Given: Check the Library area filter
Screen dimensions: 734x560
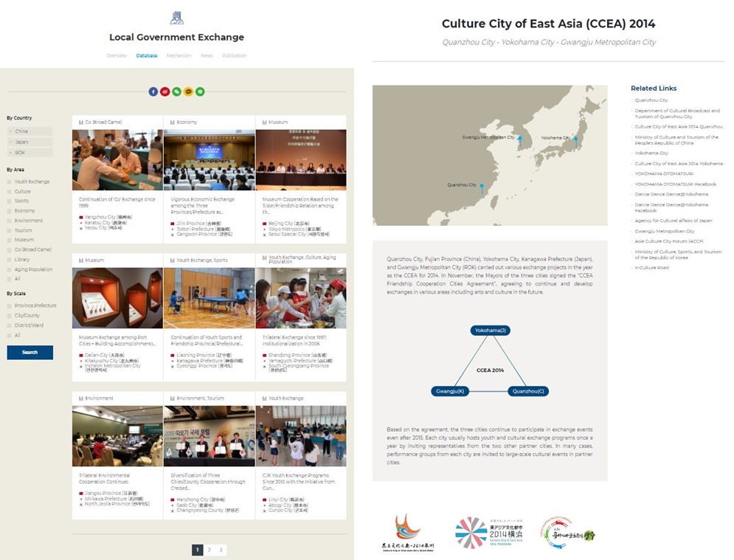Looking at the screenshot, I should 10,260.
